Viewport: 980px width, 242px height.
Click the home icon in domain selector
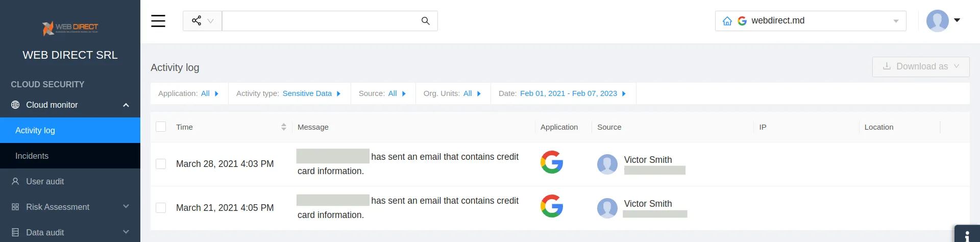click(727, 21)
